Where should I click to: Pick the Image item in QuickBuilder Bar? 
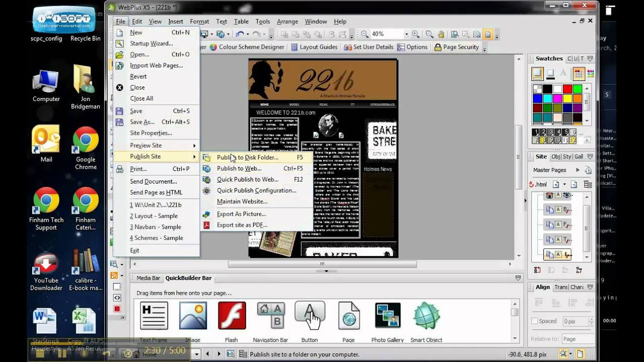193,316
